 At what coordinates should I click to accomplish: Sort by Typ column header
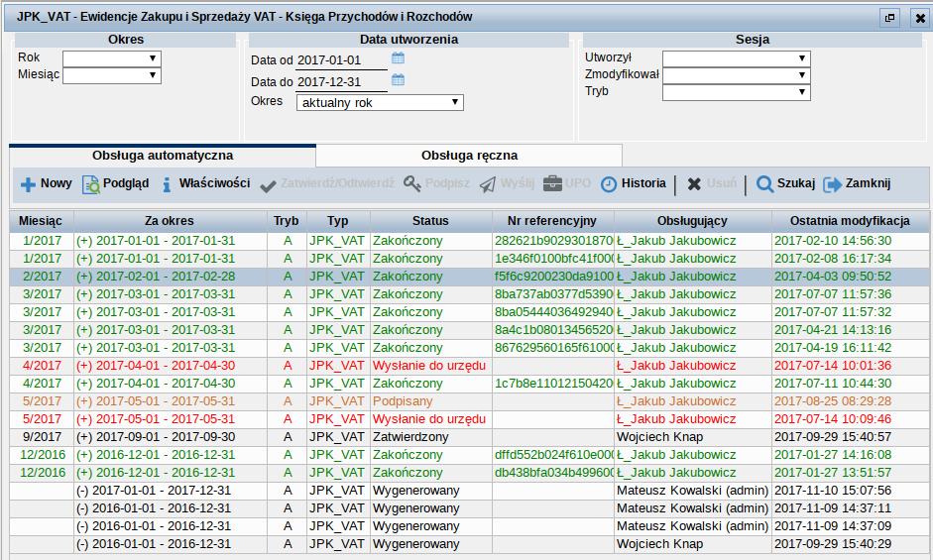[x=337, y=221]
